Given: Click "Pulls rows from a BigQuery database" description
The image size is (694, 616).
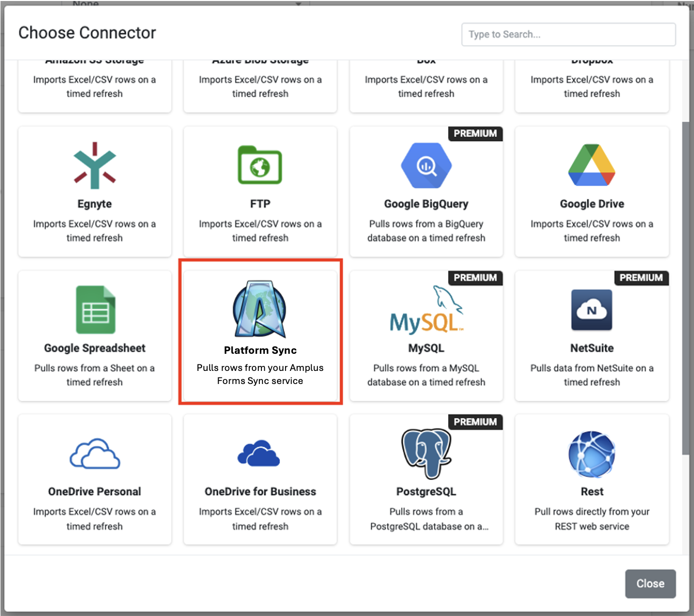Looking at the screenshot, I should [x=426, y=231].
